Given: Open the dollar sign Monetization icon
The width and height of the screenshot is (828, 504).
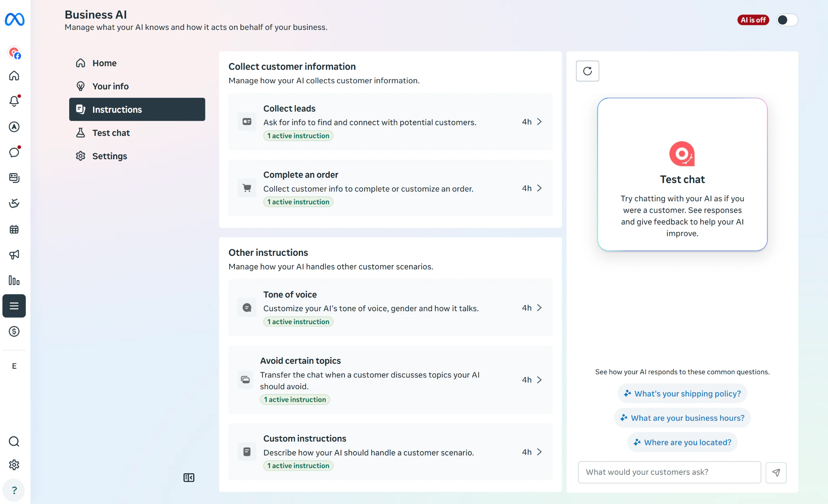Looking at the screenshot, I should [14, 331].
